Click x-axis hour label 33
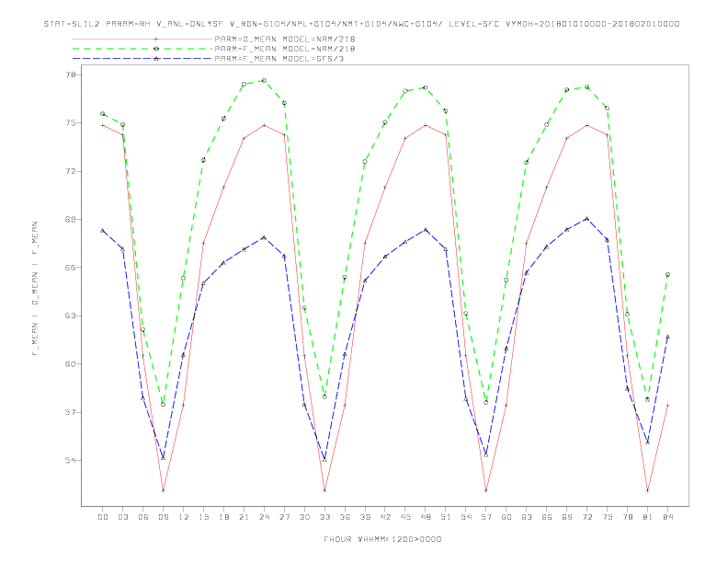Viewport: 728px width, 563px height. [324, 517]
